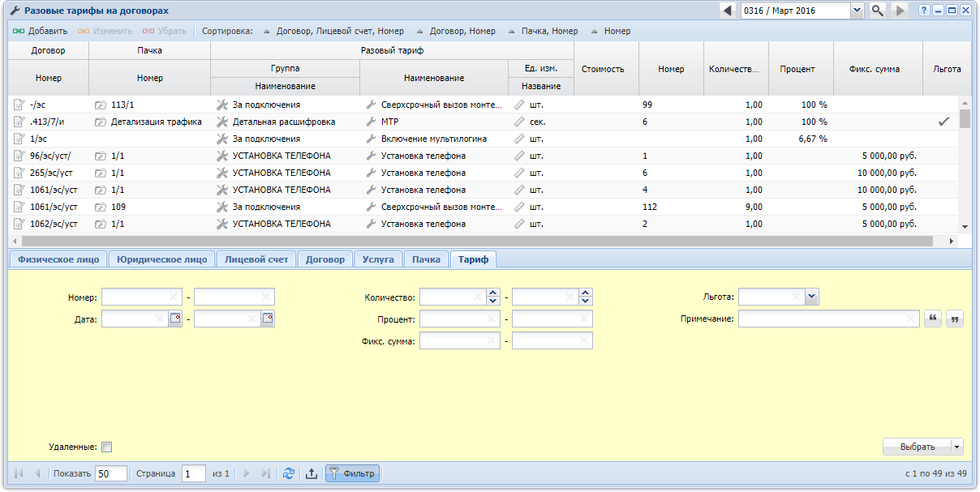The image size is (980, 492).
Task: Click the Изменить edit button
Action: click(x=105, y=31)
